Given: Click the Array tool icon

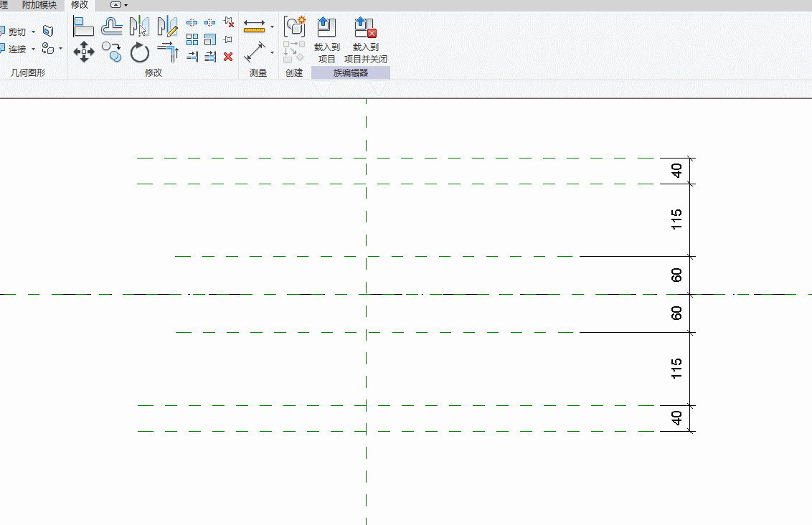Looking at the screenshot, I should click(192, 39).
